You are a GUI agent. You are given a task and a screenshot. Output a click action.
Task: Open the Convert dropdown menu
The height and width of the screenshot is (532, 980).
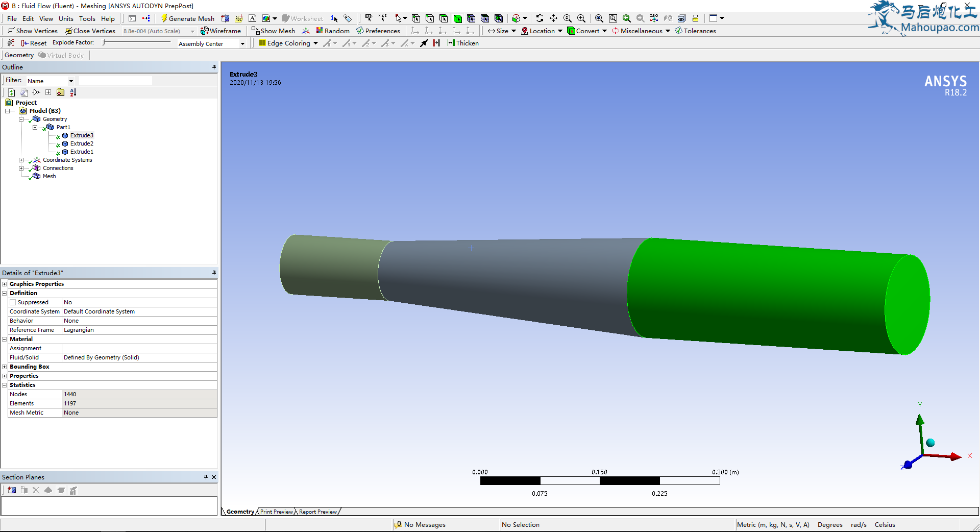pyautogui.click(x=587, y=31)
